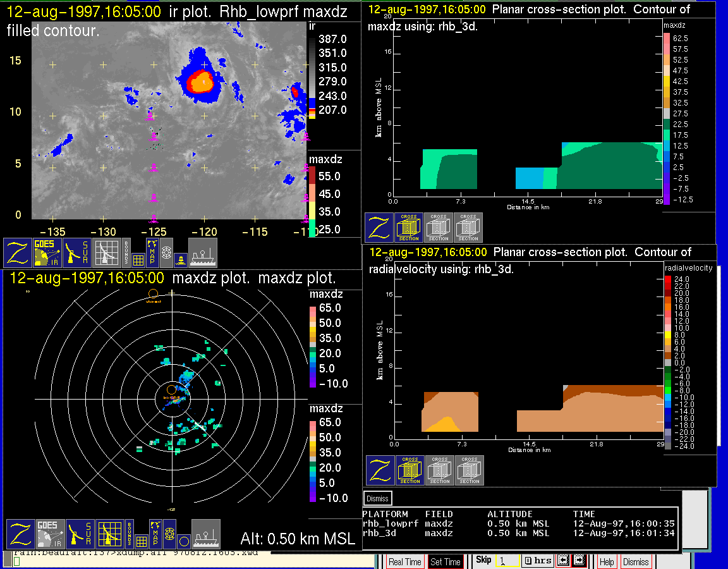Switch to Real Time mode
Screen dimensions: 728x569
[404, 561]
